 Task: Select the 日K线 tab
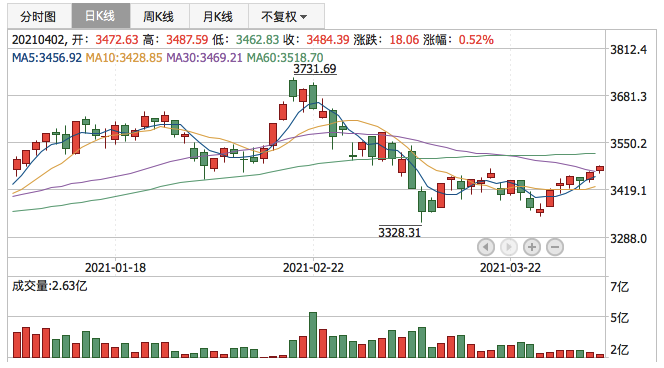tap(101, 16)
